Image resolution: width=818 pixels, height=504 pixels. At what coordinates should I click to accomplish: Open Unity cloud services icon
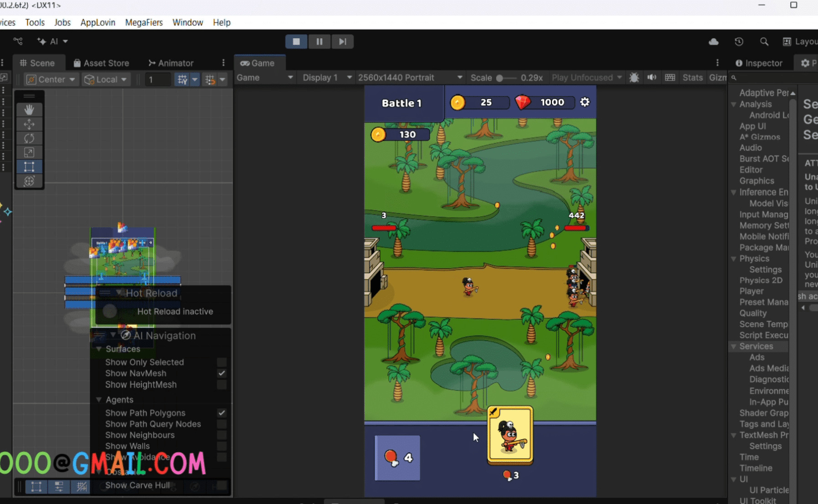pyautogui.click(x=714, y=41)
